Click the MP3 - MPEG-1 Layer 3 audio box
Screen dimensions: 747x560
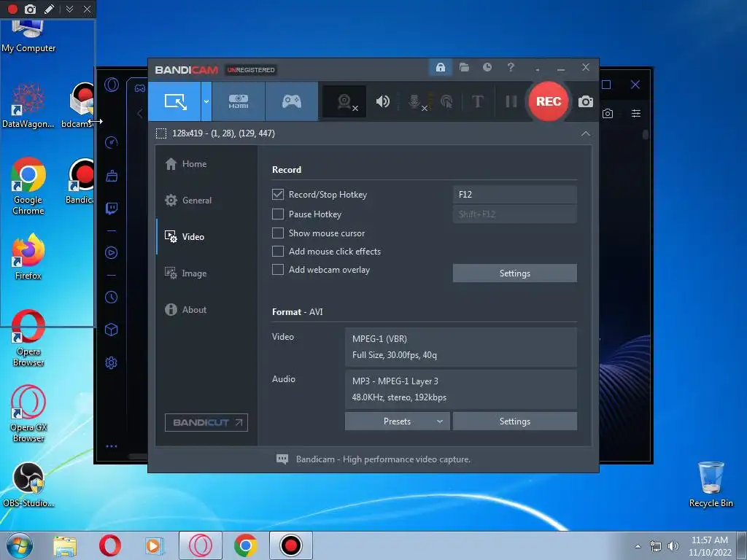click(461, 389)
